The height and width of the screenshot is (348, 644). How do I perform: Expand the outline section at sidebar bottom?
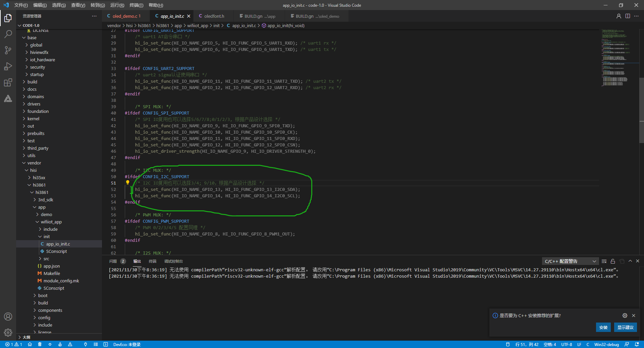(59, 337)
